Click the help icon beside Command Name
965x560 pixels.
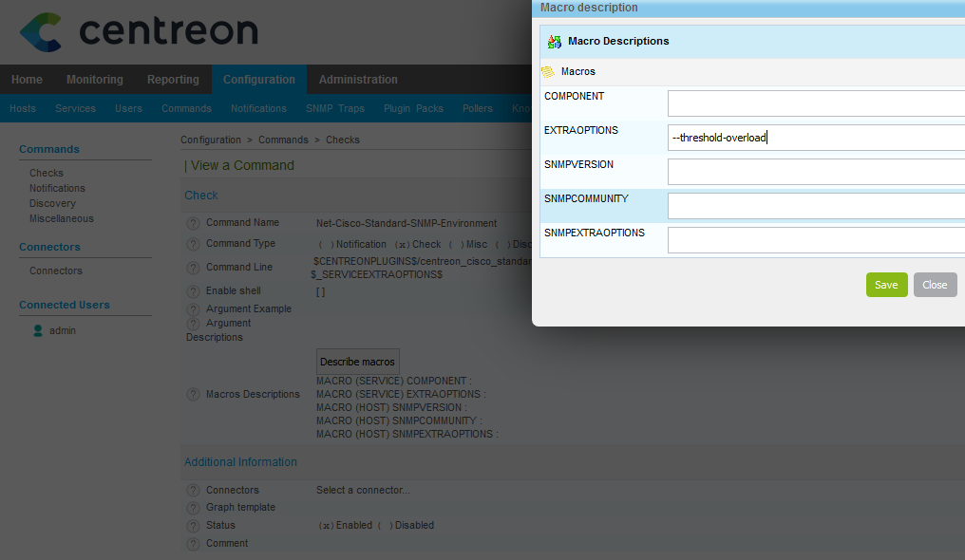point(192,222)
